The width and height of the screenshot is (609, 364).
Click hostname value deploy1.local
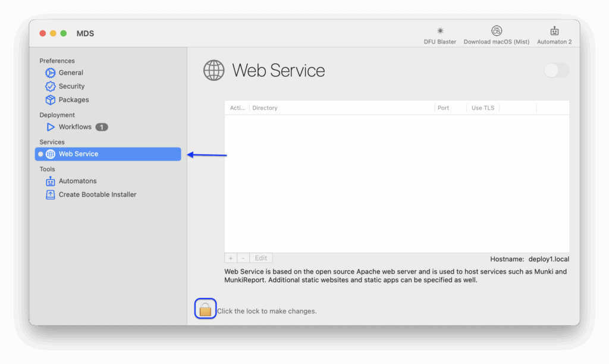point(548,259)
